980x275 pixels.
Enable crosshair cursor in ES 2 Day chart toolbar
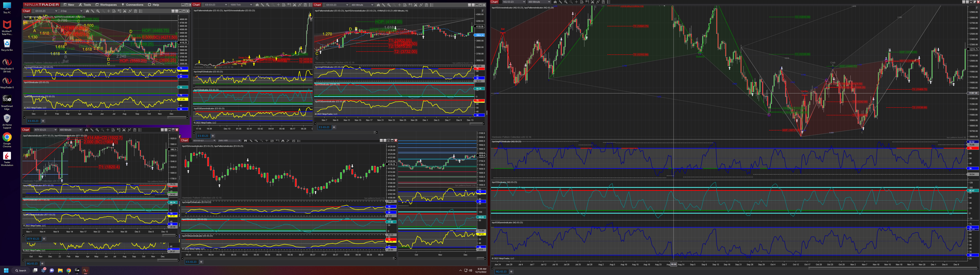click(x=109, y=11)
